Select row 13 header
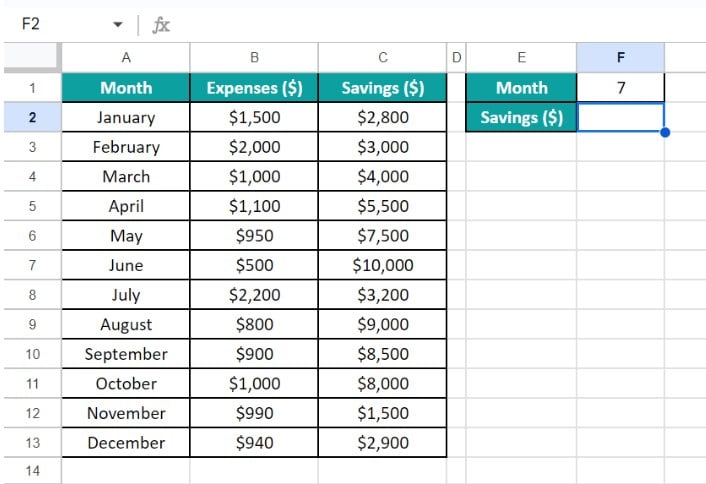 [32, 443]
